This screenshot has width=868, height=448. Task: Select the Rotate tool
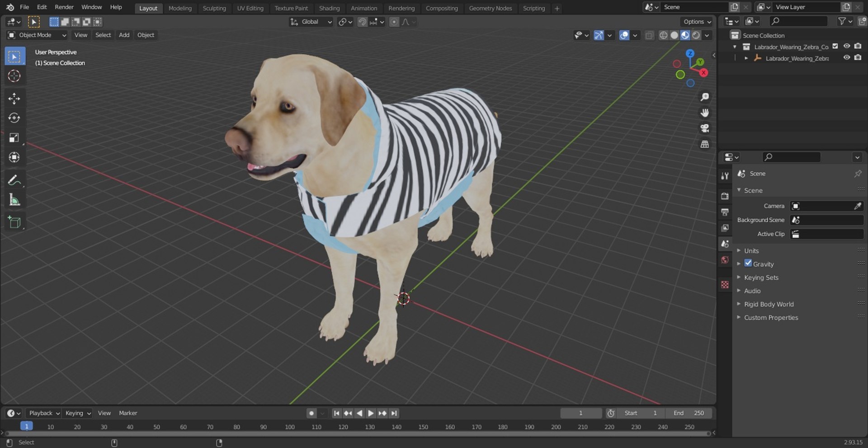[14, 118]
